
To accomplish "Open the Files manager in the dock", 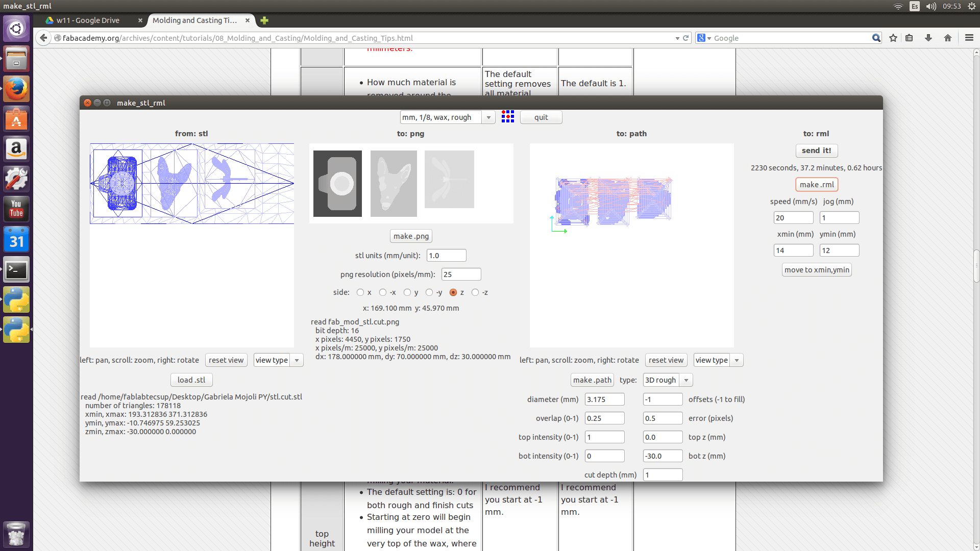I will (16, 59).
